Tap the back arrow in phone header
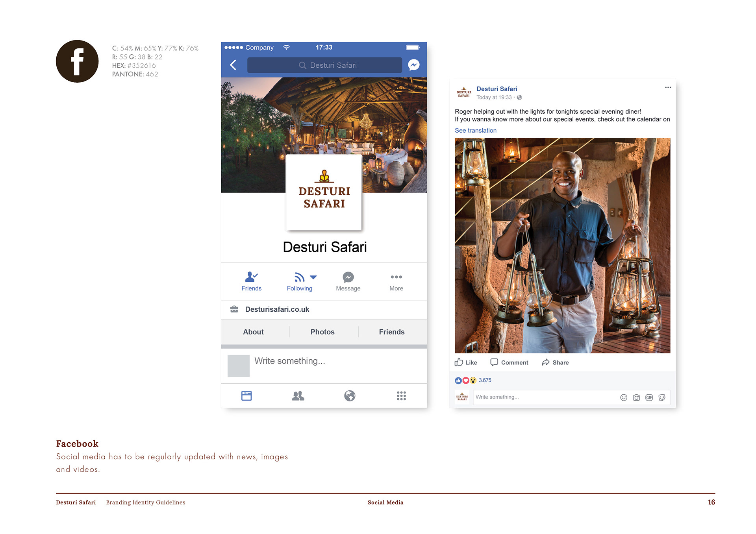This screenshot has width=756, height=534. (x=233, y=65)
